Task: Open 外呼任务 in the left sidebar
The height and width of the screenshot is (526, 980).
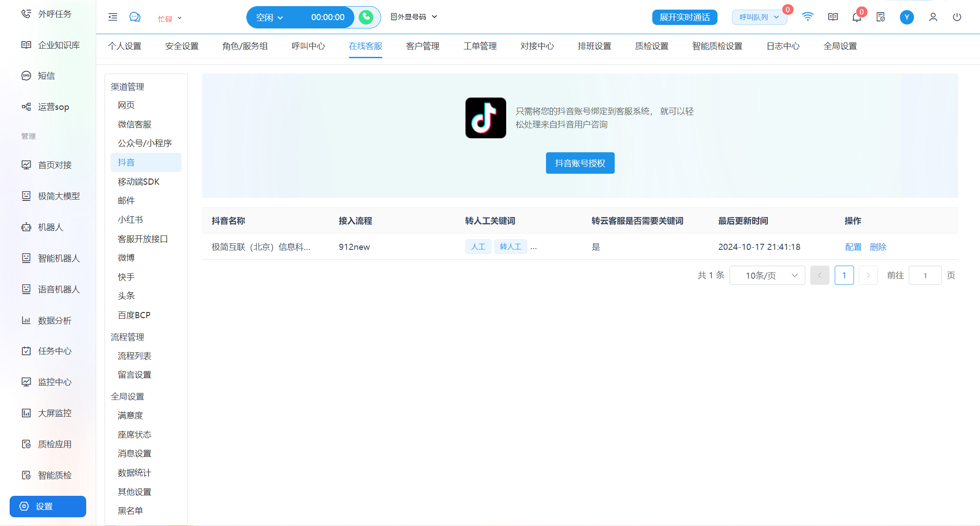Action: pos(46,14)
